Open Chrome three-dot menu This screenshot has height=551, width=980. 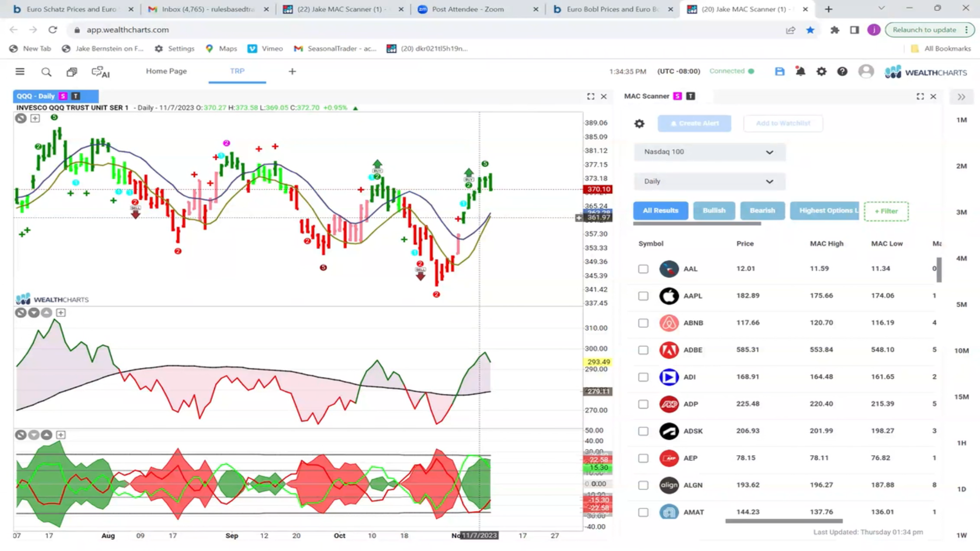point(966,30)
